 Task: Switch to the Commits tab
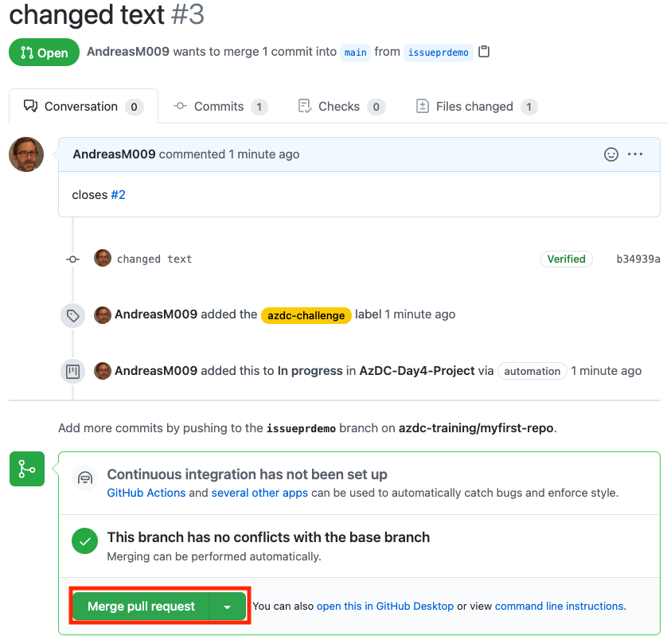(x=220, y=106)
